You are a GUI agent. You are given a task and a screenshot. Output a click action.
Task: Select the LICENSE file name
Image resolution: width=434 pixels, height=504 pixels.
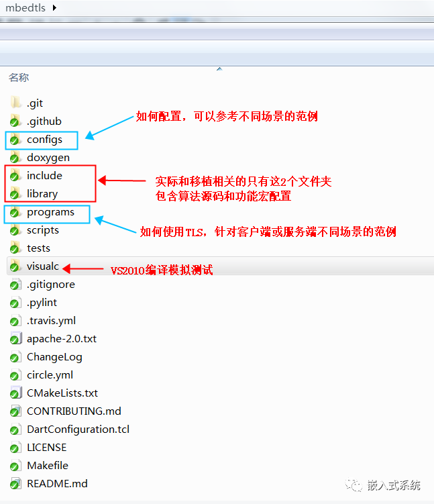[x=46, y=448]
